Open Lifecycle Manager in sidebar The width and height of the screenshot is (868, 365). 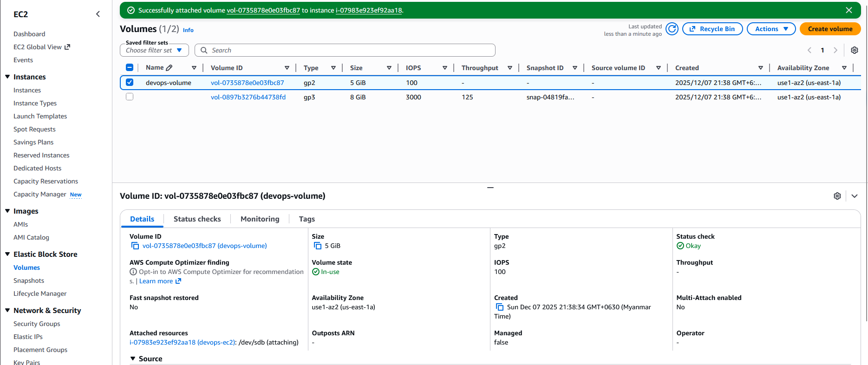[40, 293]
